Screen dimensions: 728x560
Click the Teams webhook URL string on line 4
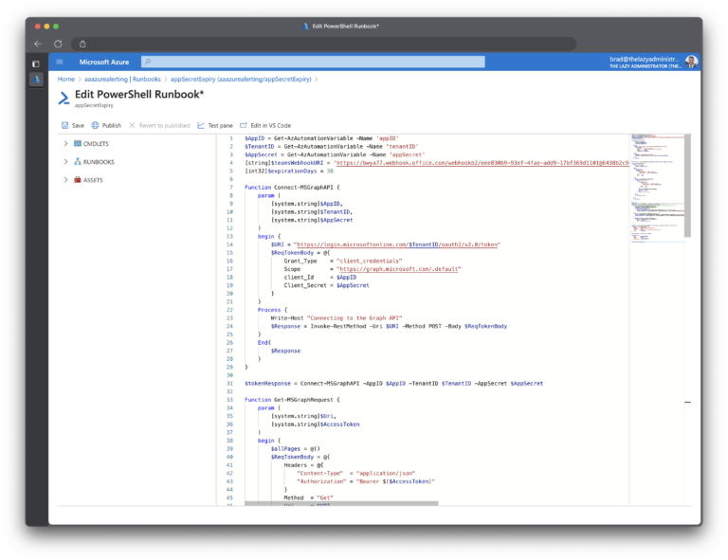tap(482, 163)
